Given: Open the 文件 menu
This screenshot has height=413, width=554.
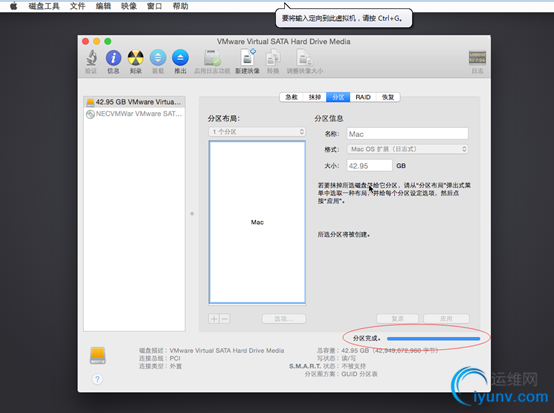Looking at the screenshot, I should (77, 6).
